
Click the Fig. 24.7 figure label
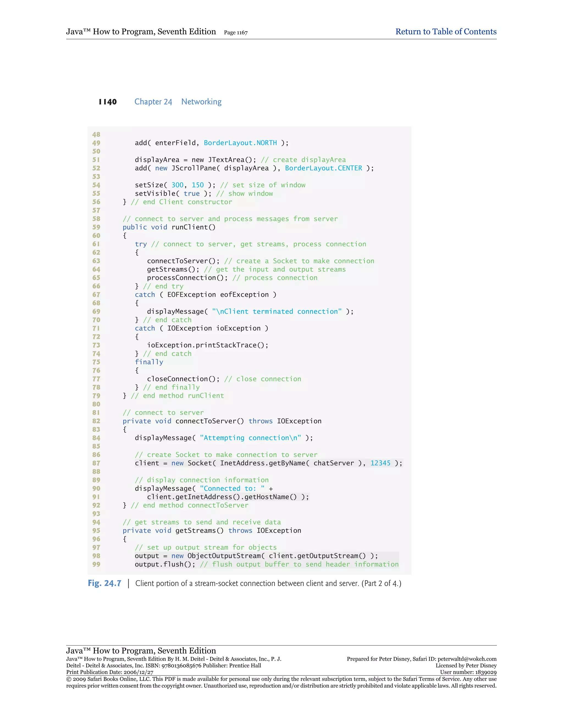104,583
